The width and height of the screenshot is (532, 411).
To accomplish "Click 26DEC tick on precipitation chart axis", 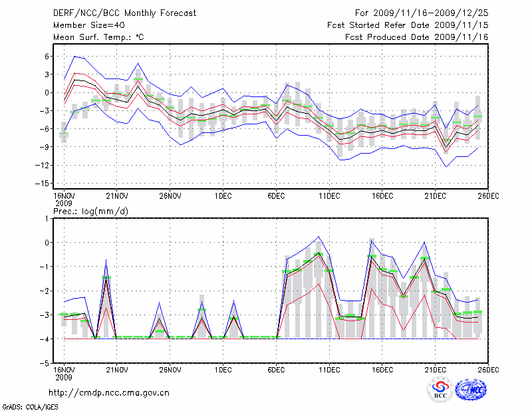I will coord(489,370).
